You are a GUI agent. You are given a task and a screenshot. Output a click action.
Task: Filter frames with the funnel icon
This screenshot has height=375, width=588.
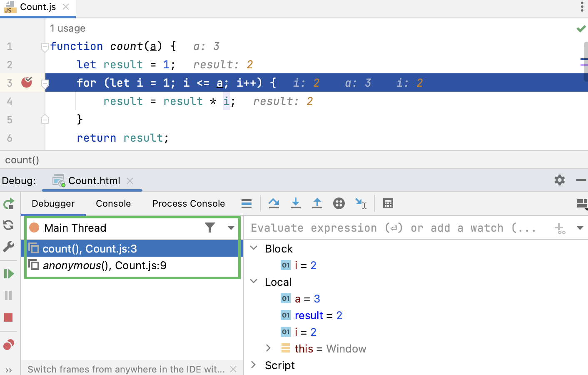click(x=210, y=227)
